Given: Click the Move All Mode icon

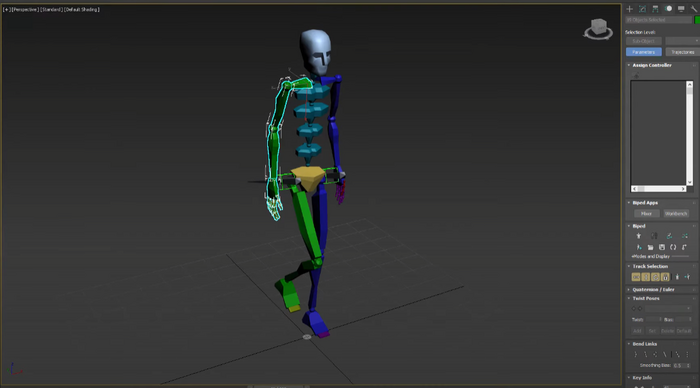Looking at the screenshot, I should coord(684,247).
